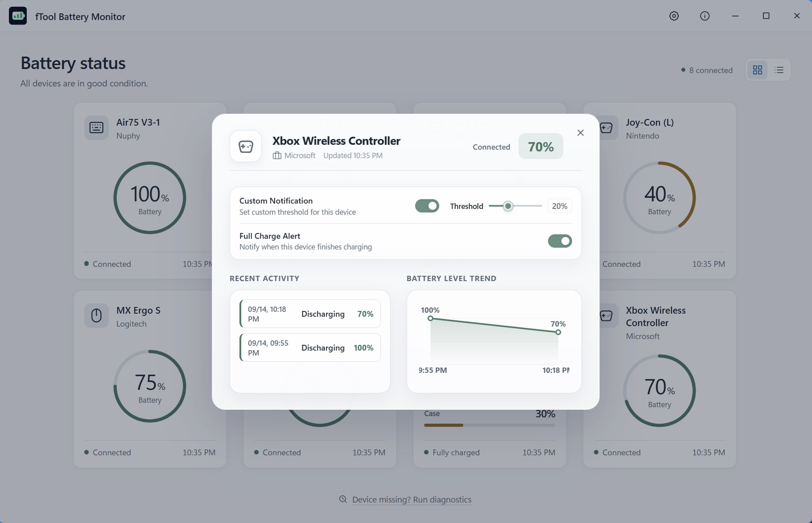Click the Threshold slider handle
This screenshot has width=812, height=523.
click(508, 206)
